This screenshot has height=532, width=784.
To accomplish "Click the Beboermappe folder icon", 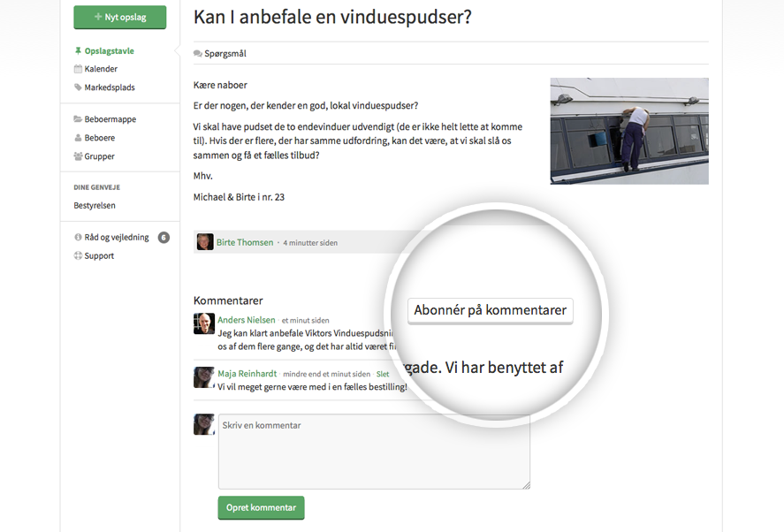I will [x=78, y=119].
